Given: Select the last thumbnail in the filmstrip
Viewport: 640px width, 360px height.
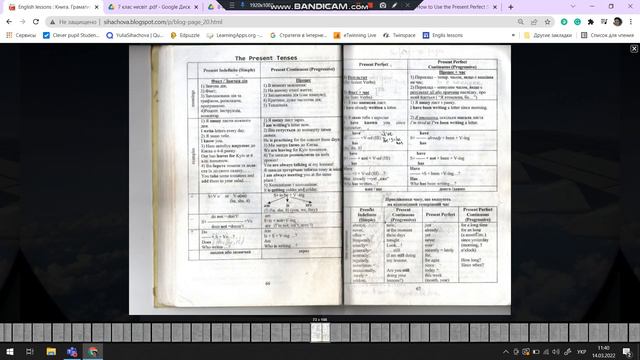Looking at the screenshot, I should tap(633, 333).
